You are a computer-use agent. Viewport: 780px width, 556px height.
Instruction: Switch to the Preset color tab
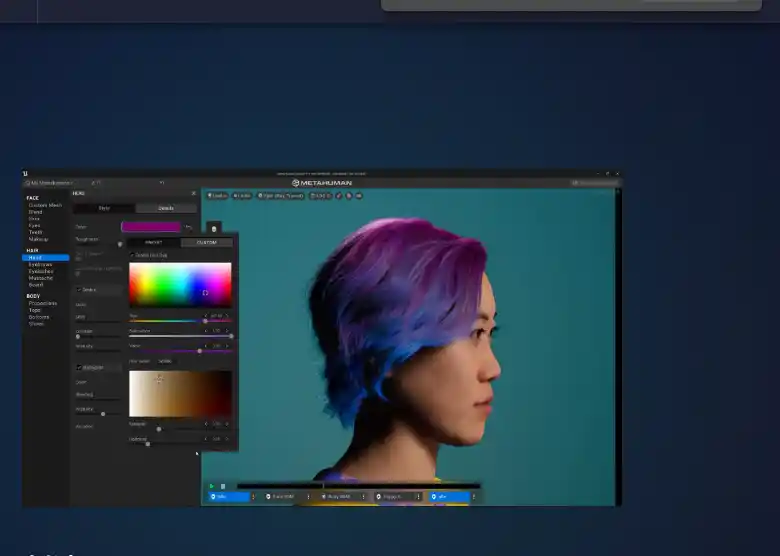[154, 242]
